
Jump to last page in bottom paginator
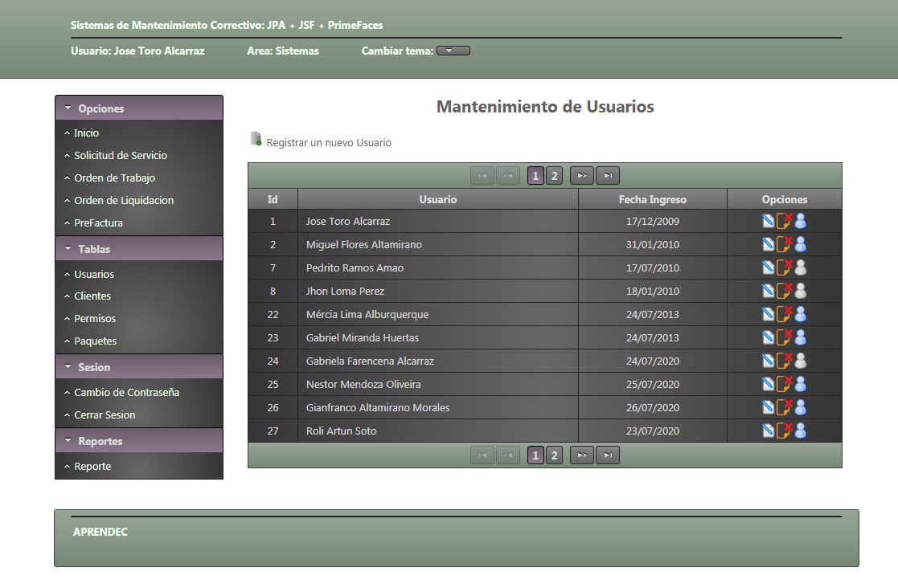608,455
